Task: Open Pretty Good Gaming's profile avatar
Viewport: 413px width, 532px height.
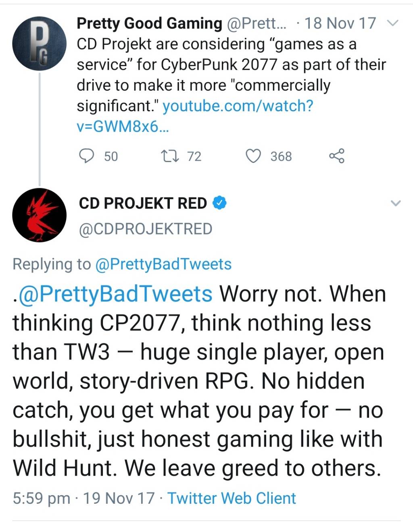Action: pyautogui.click(x=39, y=44)
